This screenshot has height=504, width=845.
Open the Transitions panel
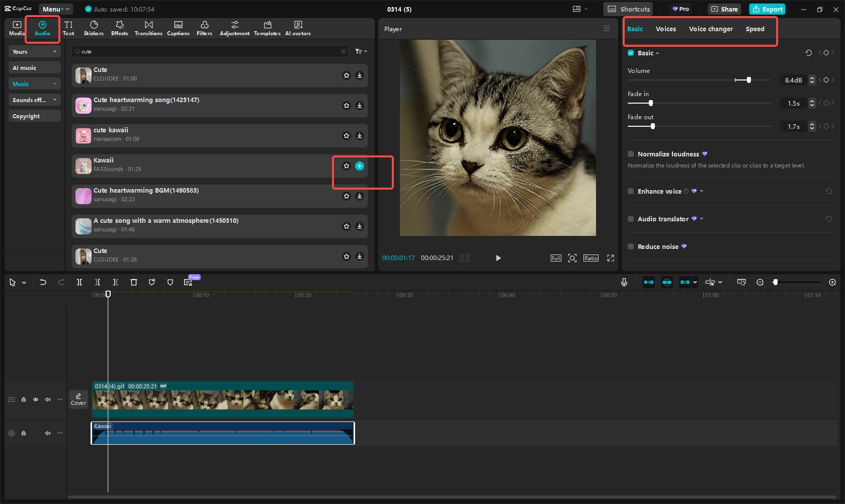coord(148,28)
